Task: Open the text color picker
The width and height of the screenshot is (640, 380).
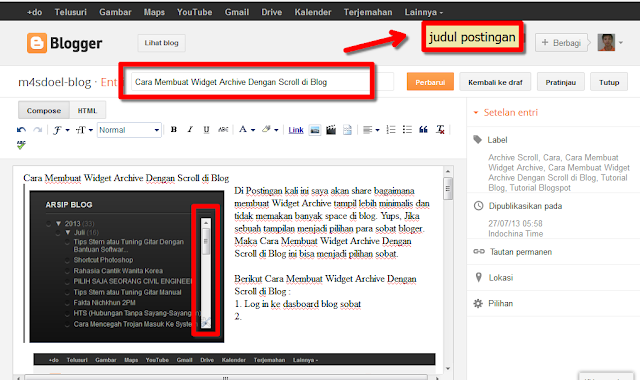Action: (x=247, y=130)
